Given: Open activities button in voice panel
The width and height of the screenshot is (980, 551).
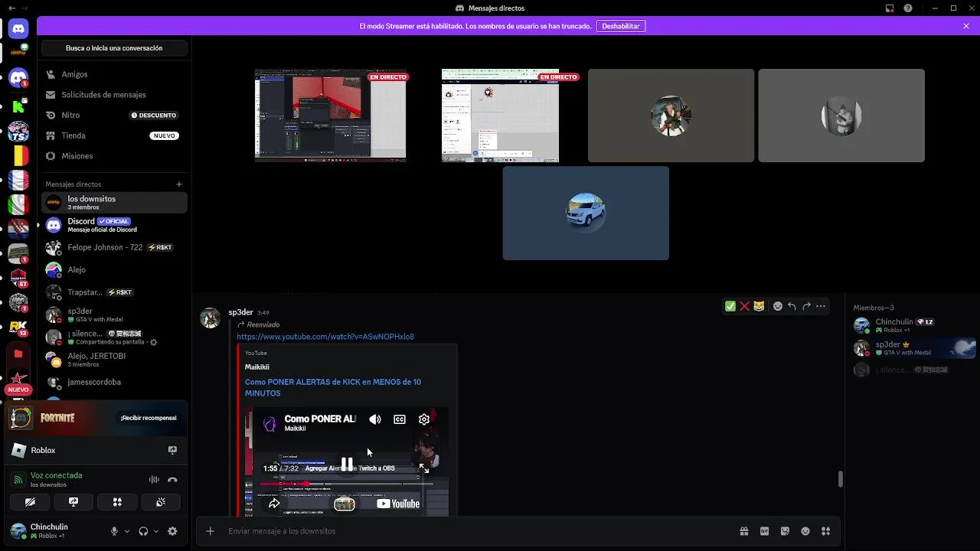Looking at the screenshot, I should tap(117, 502).
